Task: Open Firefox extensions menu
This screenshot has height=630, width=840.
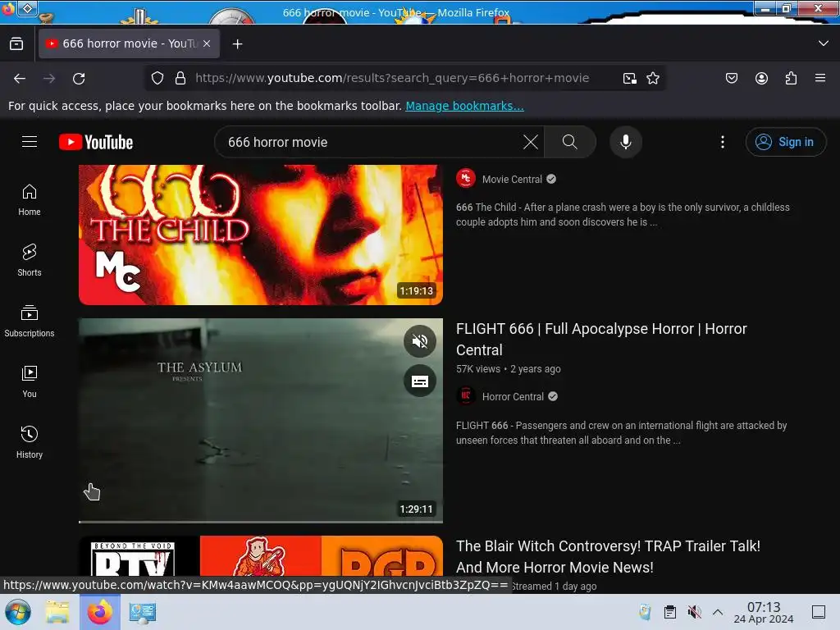Action: (x=791, y=78)
